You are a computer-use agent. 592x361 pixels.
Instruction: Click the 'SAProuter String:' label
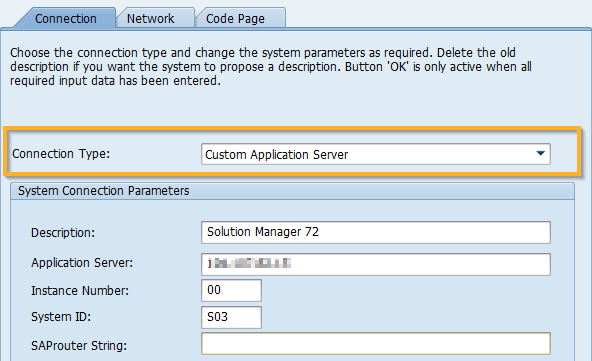79,346
